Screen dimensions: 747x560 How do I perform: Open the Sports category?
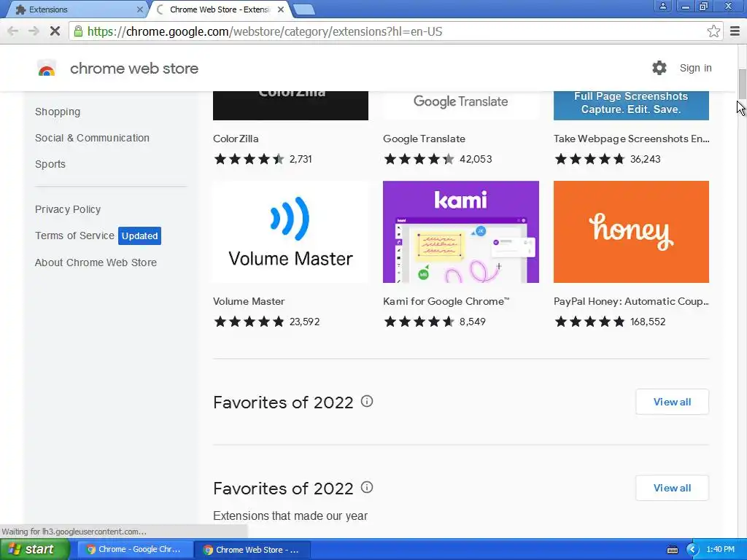(50, 164)
